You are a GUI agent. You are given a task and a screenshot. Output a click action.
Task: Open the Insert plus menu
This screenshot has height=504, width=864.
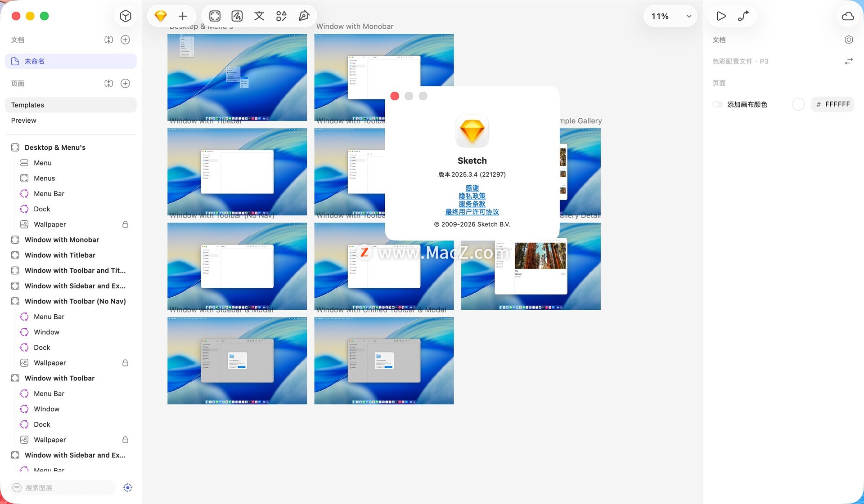tap(183, 16)
